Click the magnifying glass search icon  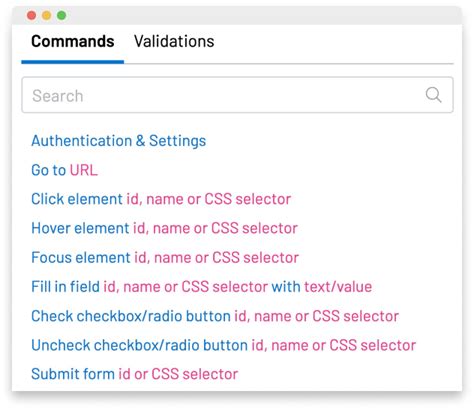click(x=433, y=95)
